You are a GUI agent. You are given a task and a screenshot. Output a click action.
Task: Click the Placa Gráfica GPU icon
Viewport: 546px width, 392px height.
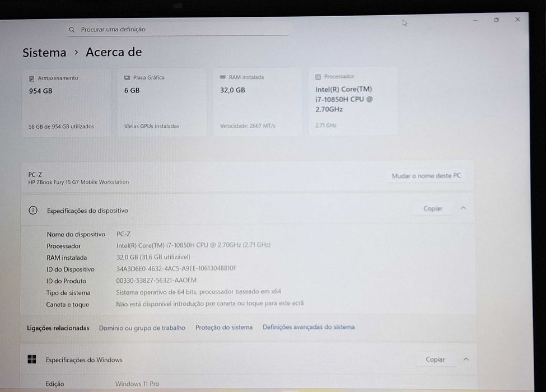[x=127, y=78]
